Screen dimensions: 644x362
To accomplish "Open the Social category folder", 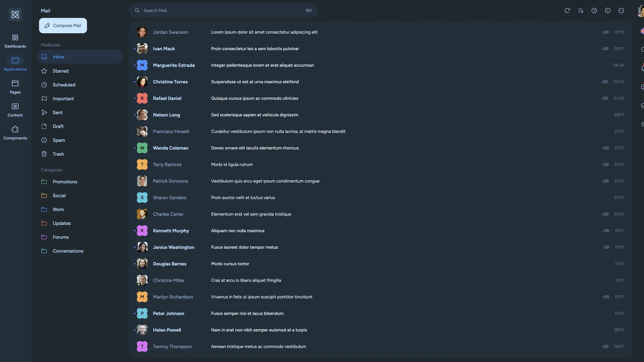I will click(80, 196).
